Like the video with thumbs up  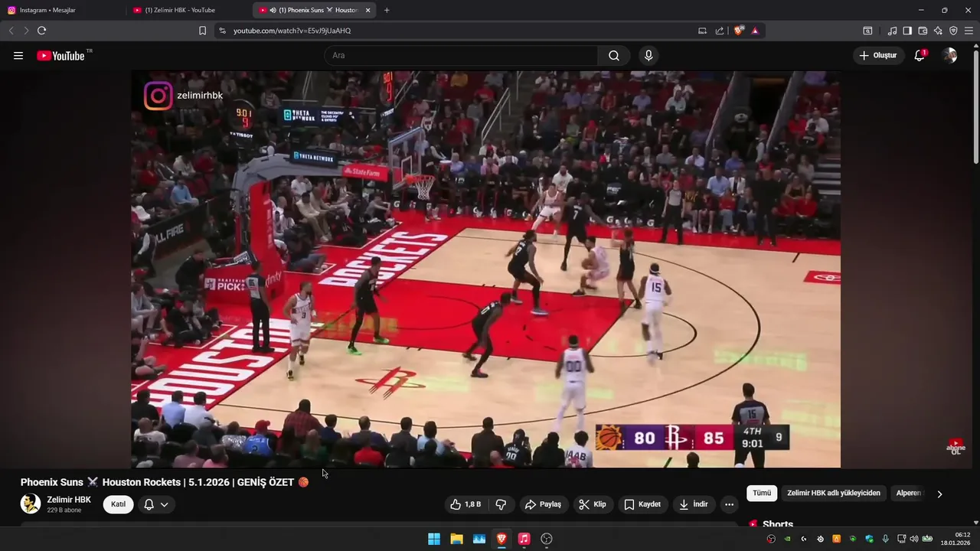point(465,504)
